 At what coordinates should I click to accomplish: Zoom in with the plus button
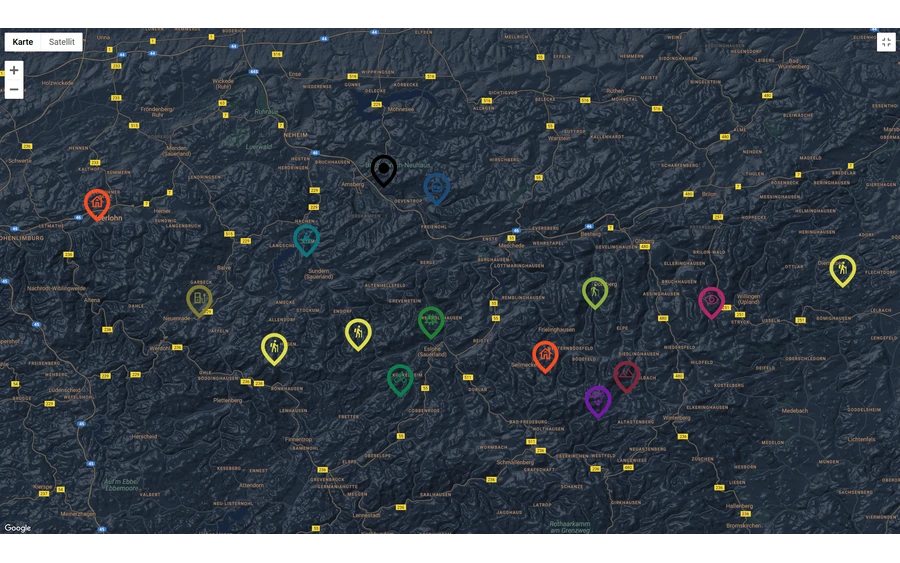pyautogui.click(x=14, y=70)
